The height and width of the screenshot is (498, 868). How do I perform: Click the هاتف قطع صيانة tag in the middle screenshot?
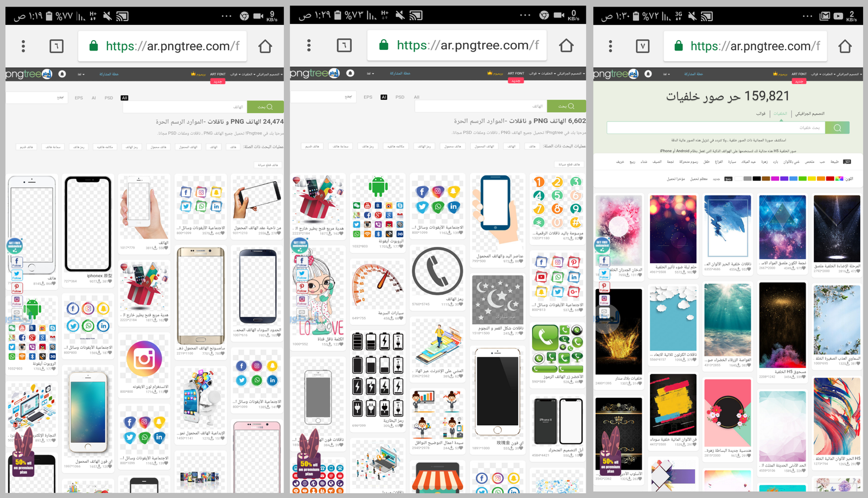click(570, 164)
